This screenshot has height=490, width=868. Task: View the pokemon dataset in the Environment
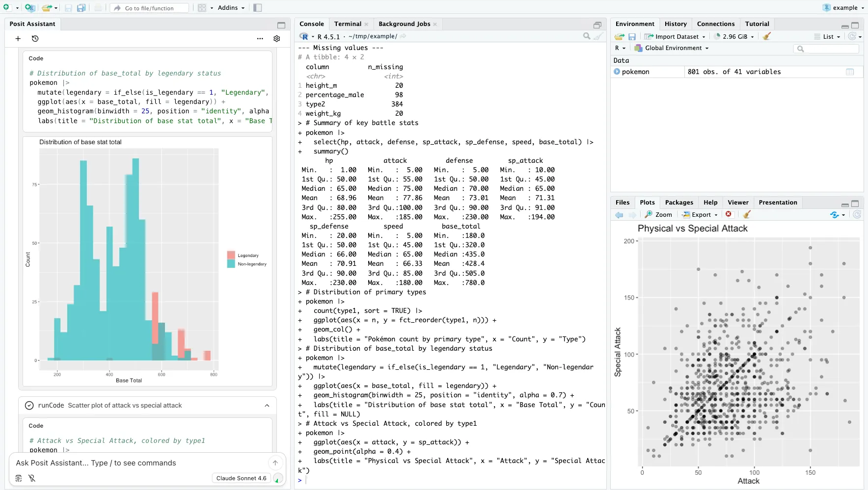coord(851,72)
